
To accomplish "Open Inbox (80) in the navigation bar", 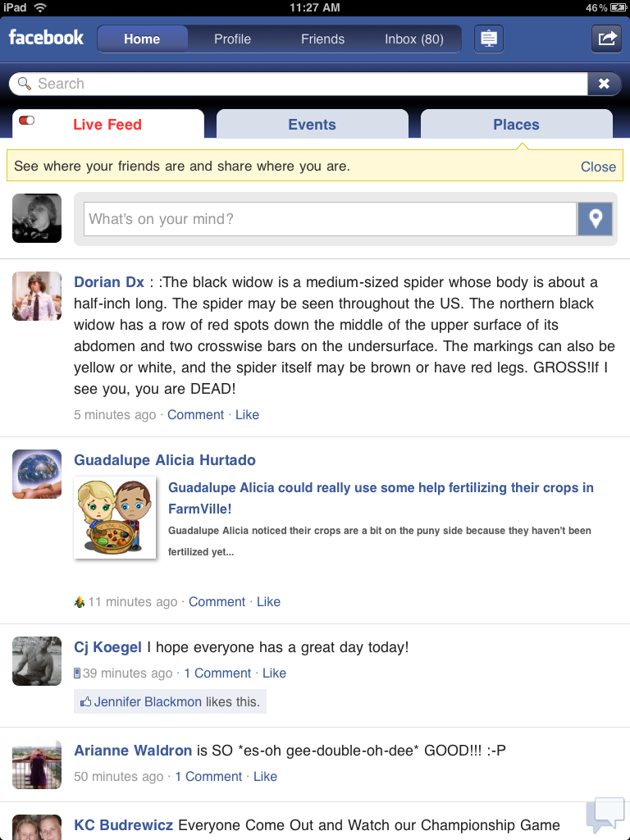I will pos(414,39).
